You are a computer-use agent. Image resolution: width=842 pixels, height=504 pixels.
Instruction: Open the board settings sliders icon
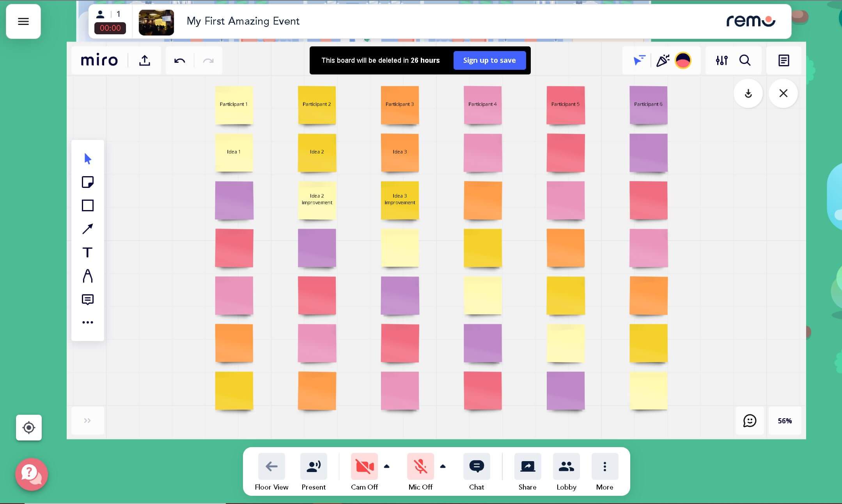coord(721,60)
